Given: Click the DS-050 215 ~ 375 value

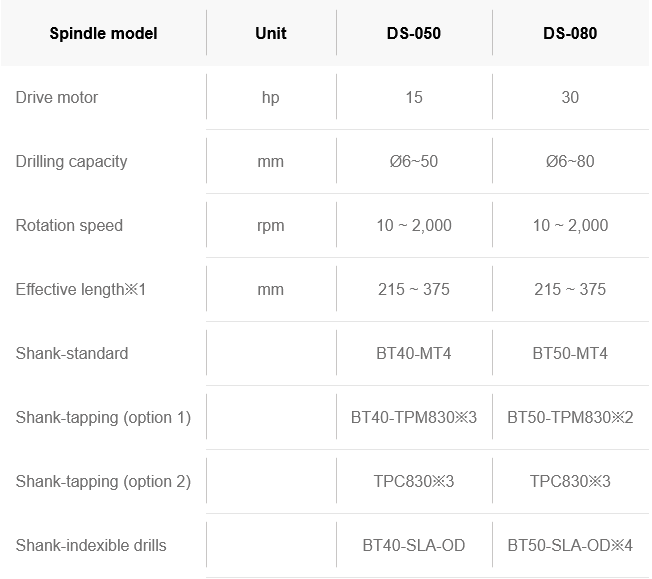Looking at the screenshot, I should click(414, 290).
